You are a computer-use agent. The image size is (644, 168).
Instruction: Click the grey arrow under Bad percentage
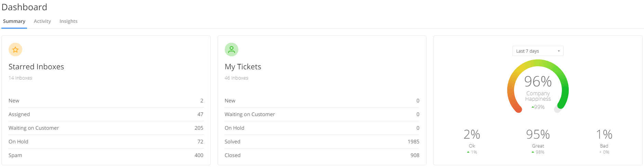(601, 152)
